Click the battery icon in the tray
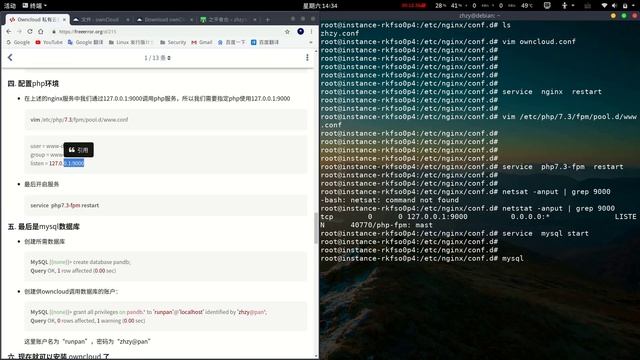 (x=625, y=6)
